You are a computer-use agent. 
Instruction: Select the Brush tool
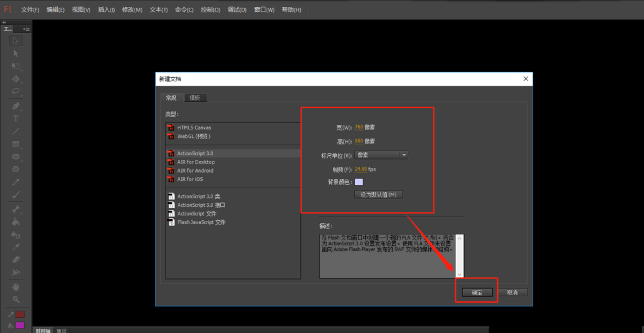click(16, 195)
